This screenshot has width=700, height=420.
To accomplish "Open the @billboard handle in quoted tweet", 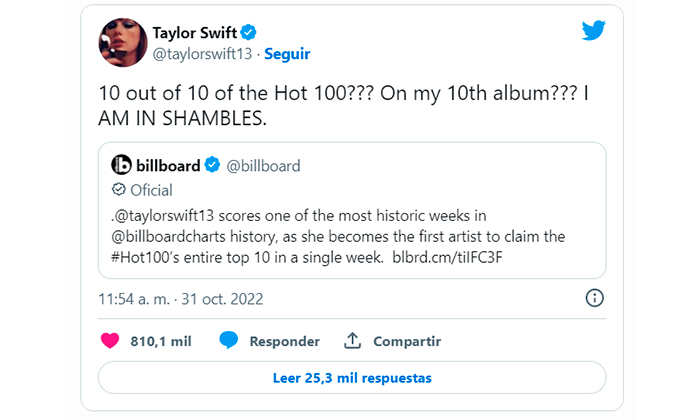I will pyautogui.click(x=263, y=166).
